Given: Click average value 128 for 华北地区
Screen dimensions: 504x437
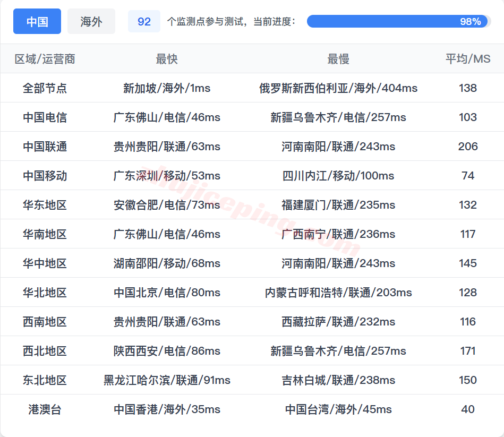Looking at the screenshot, I should click(468, 293).
